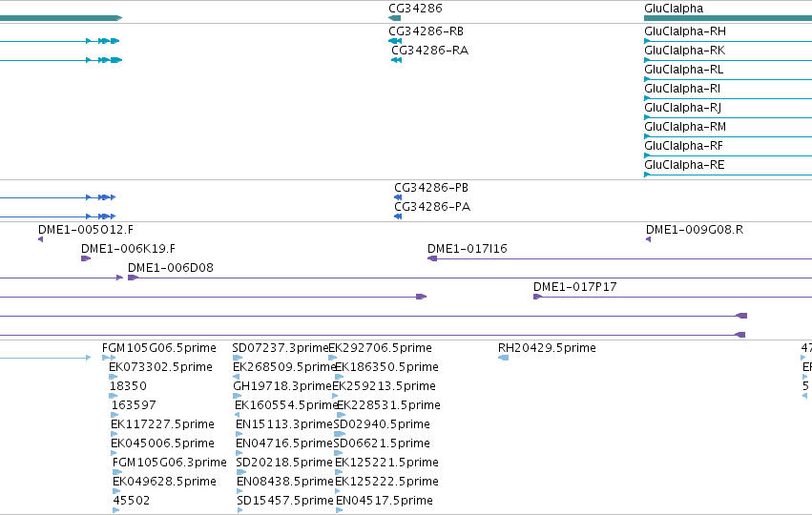Select EST labeled 45502
This screenshot has height=515, width=812.
point(132,501)
